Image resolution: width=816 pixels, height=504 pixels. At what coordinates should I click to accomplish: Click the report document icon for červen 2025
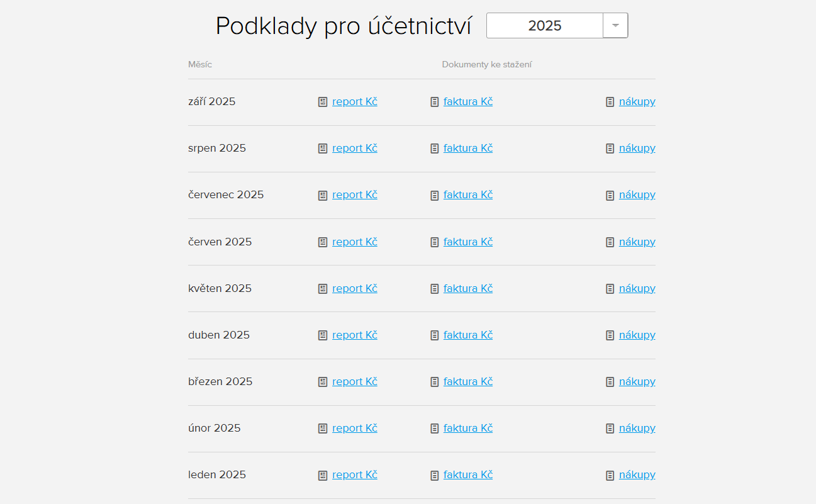[x=323, y=242]
